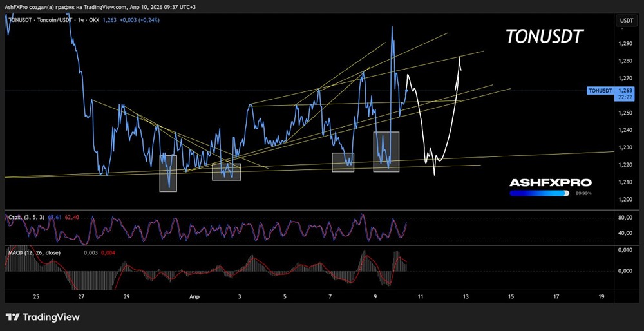Image resolution: width=644 pixels, height=331 pixels.
Task: Click the 25 date label on time axis
Action: (36, 296)
